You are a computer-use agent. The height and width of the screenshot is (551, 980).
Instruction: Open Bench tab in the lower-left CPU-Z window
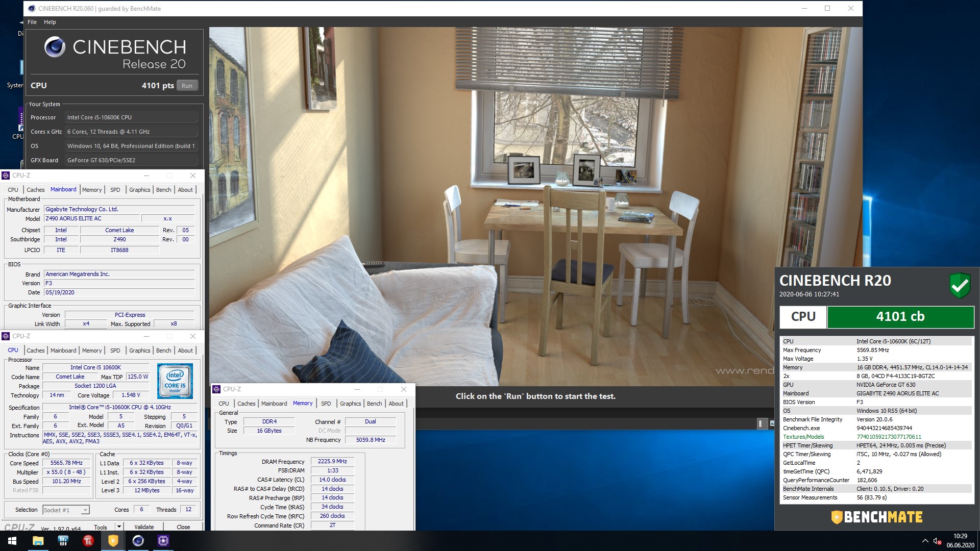[x=164, y=350]
